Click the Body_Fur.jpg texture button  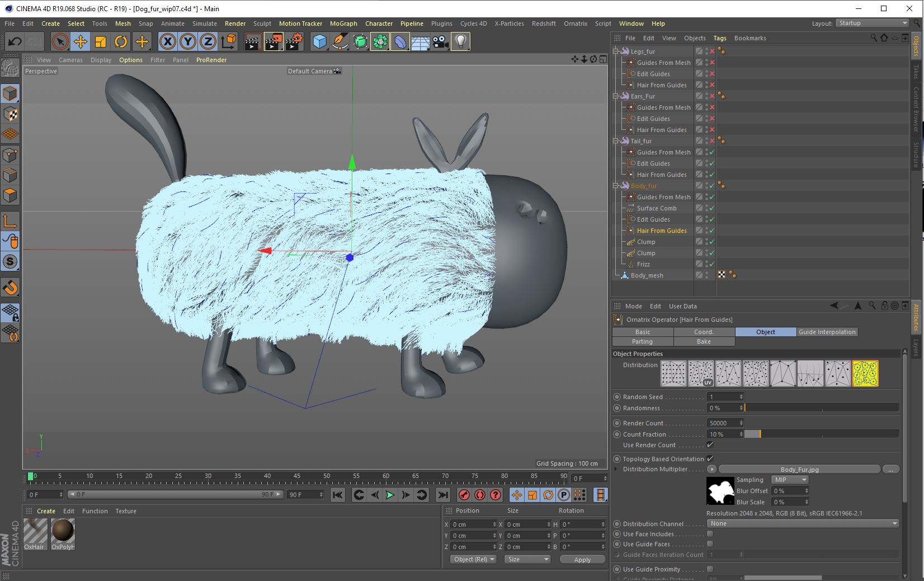point(799,470)
